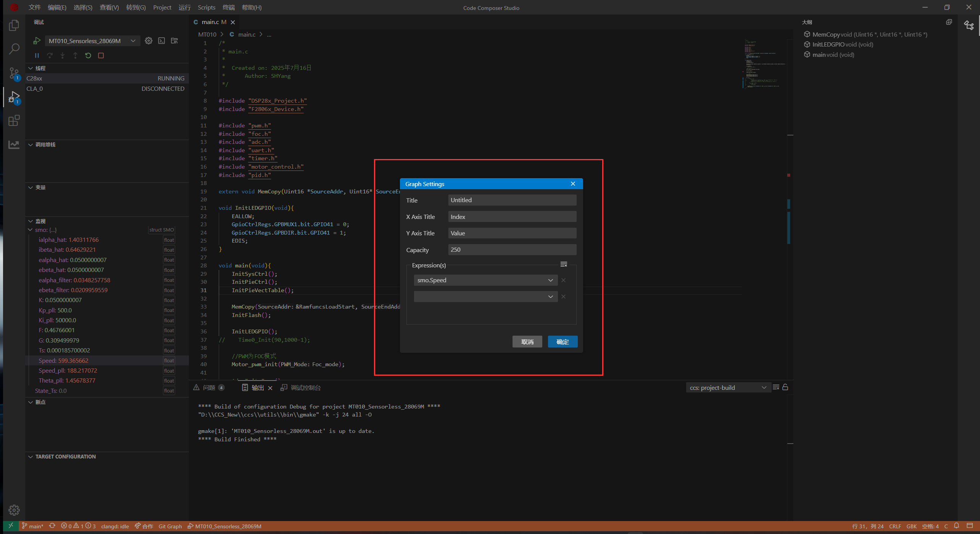Image resolution: width=980 pixels, height=534 pixels.
Task: Clear all expressions in Graph Settings
Action: (x=563, y=264)
